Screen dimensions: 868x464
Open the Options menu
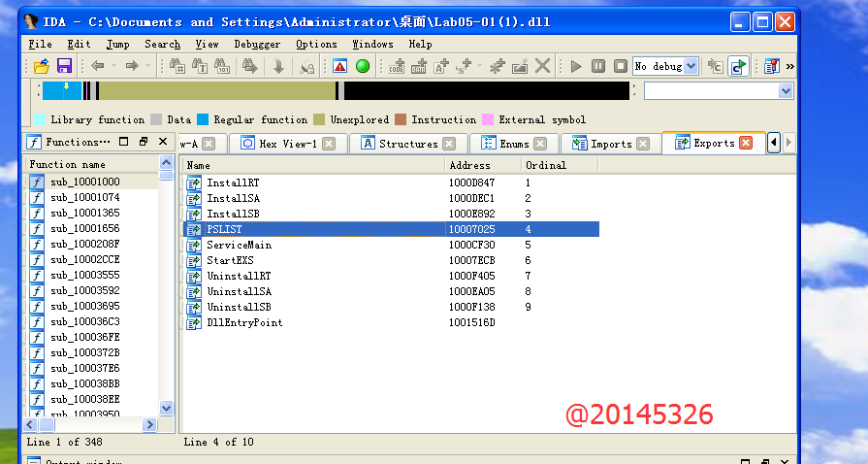click(316, 44)
